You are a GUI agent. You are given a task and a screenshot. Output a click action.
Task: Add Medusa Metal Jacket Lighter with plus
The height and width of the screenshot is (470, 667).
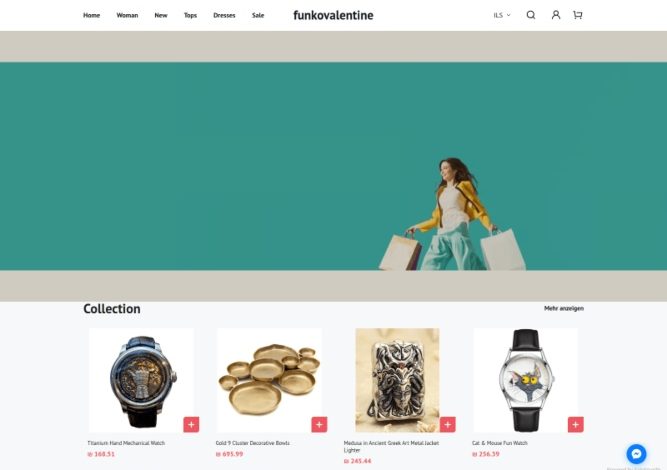coord(448,424)
